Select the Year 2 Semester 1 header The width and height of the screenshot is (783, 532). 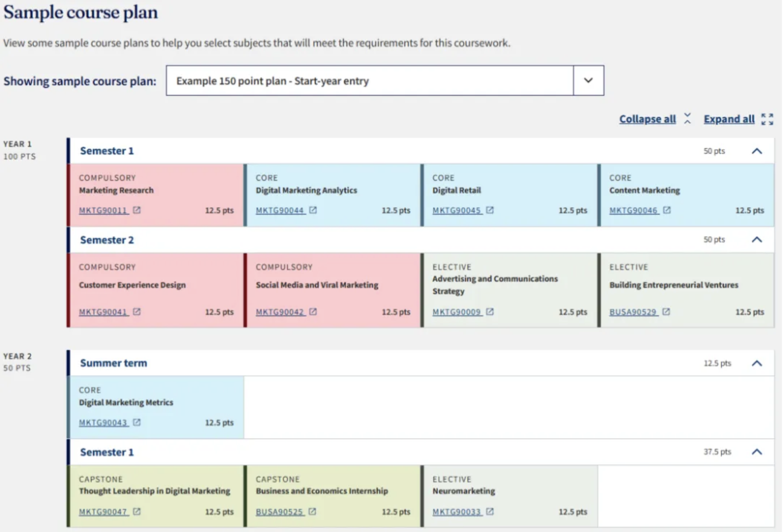(x=107, y=452)
